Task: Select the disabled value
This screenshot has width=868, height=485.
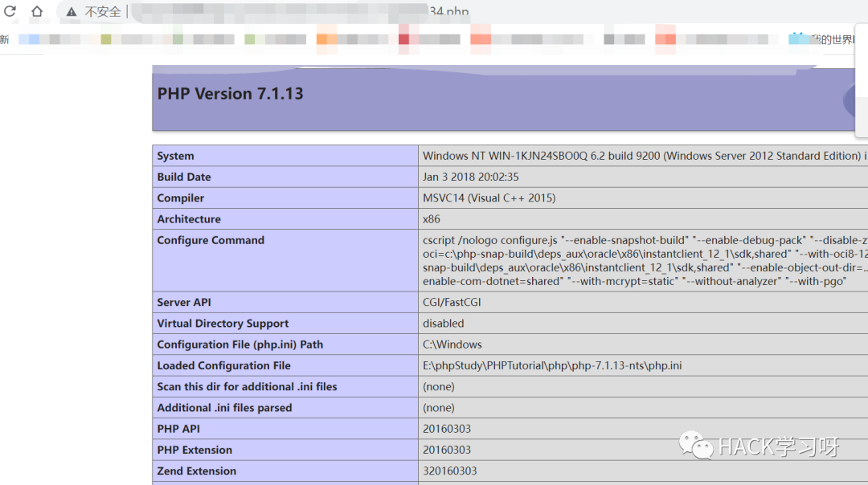Action: (x=444, y=324)
